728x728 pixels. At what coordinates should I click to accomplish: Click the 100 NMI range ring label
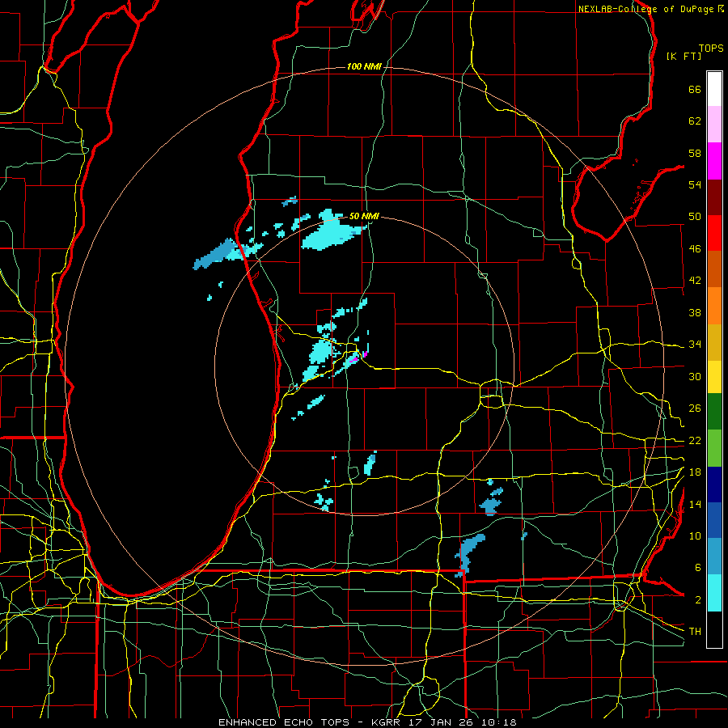click(364, 66)
